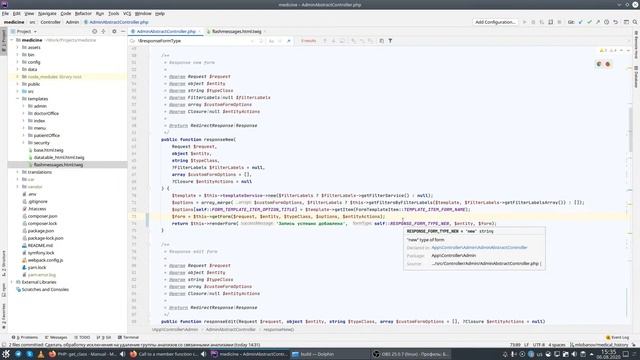Image resolution: width=640 pixels, height=360 pixels.
Task: Expand the public folder
Action: pyautogui.click(x=18, y=84)
